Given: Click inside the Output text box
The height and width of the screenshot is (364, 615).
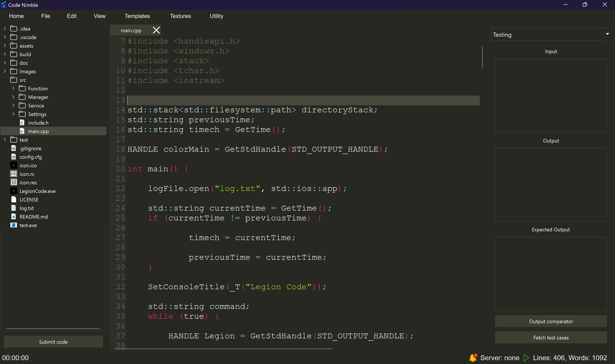Looking at the screenshot, I should (551, 184).
